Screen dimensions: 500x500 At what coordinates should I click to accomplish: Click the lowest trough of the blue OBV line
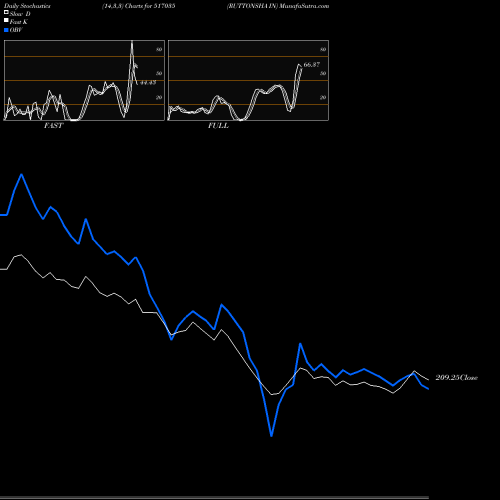point(271,435)
